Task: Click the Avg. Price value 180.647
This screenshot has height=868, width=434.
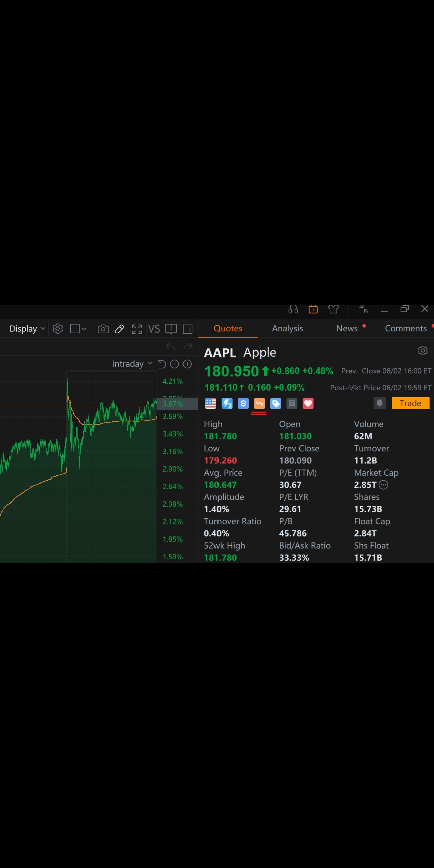Action: point(220,485)
